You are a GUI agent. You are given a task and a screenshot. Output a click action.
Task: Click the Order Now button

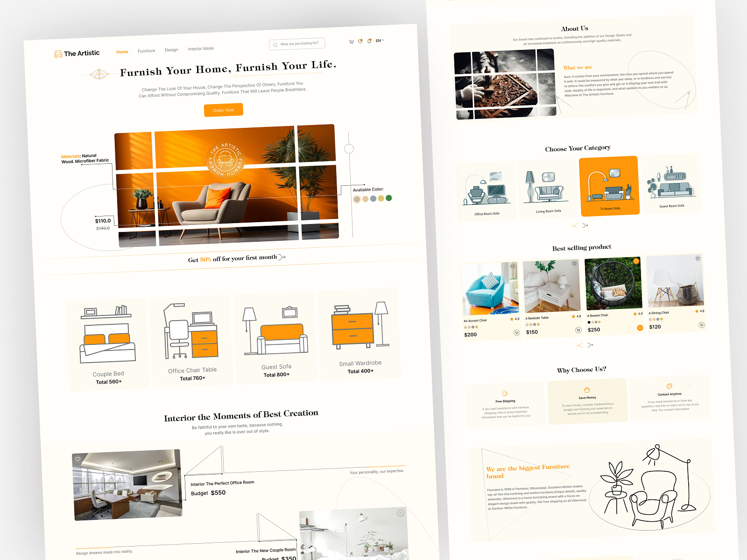pos(224,110)
